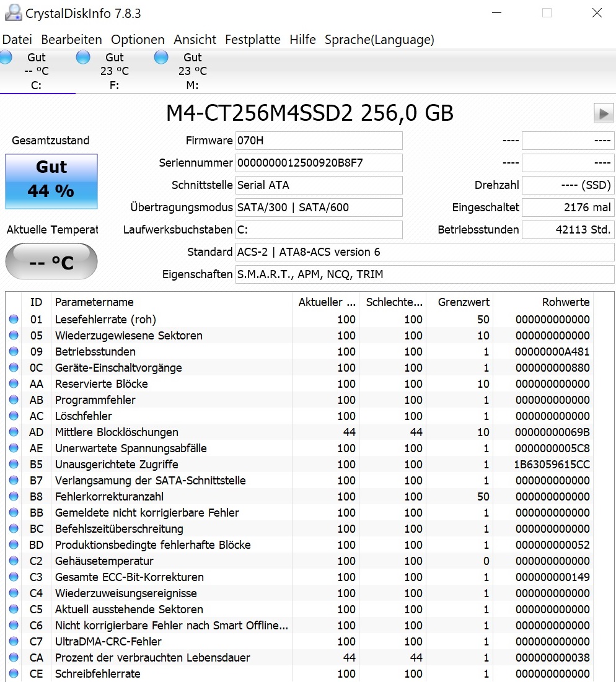The height and width of the screenshot is (682, 616).
Task: Click the status dot for Wiederzuweisungsereignisse
Action: click(14, 593)
